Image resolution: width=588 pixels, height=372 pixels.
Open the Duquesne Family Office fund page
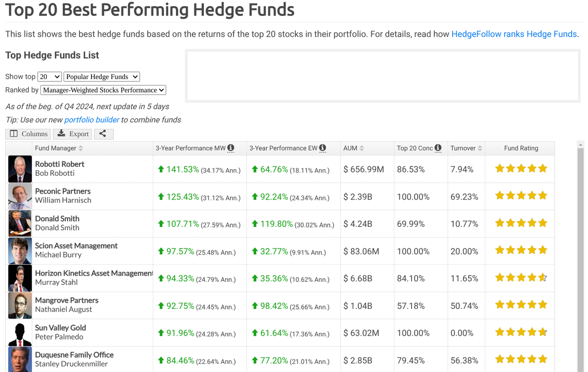[x=74, y=355]
